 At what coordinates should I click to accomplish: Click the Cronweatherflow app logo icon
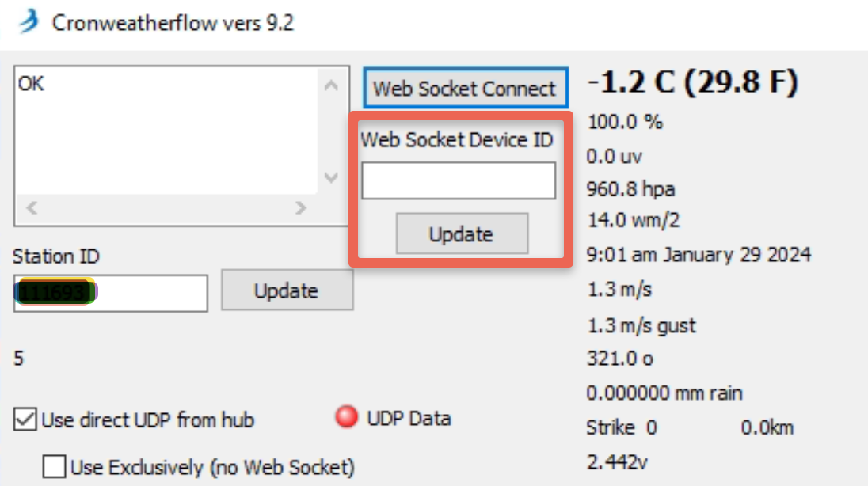(x=29, y=21)
